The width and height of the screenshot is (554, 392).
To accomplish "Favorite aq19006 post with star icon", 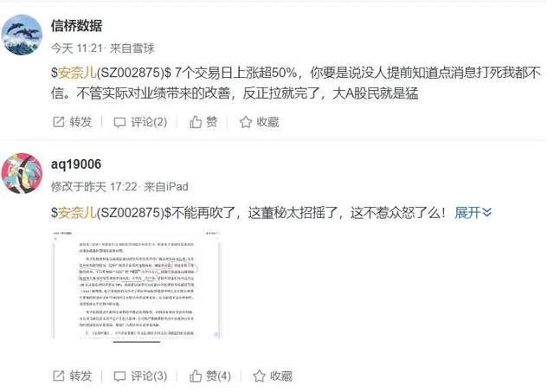I will pos(259,376).
